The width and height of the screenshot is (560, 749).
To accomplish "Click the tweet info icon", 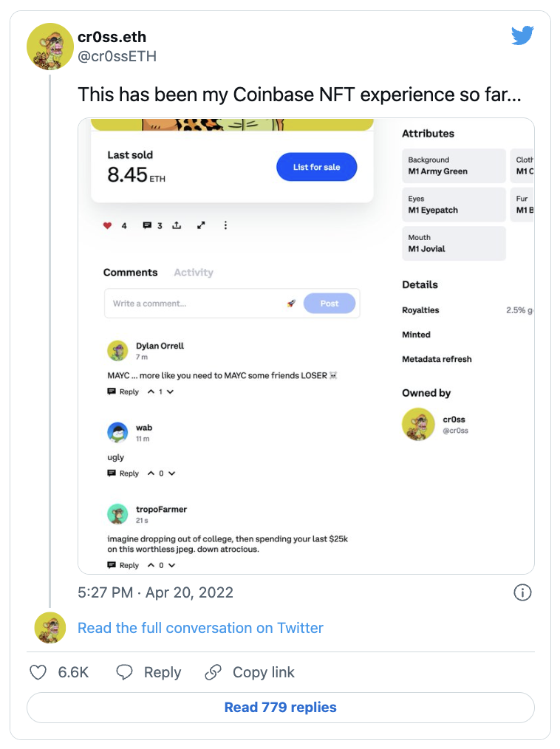I will click(522, 592).
